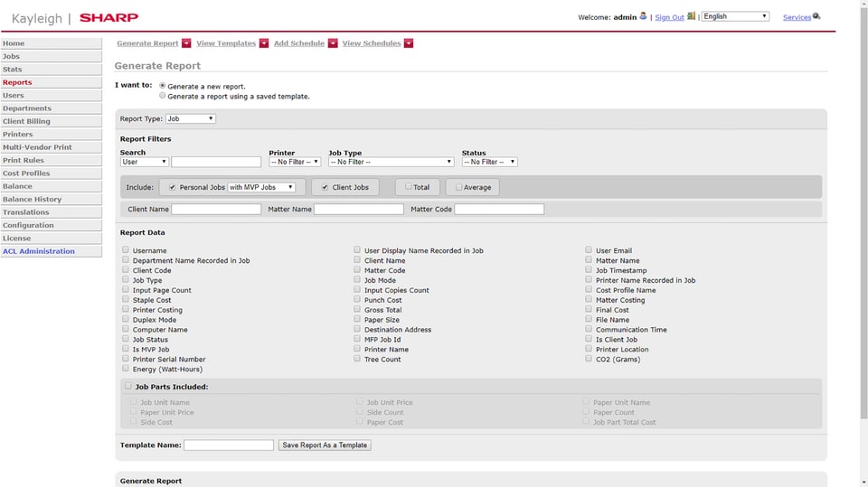The width and height of the screenshot is (868, 487).
Task: Enable the Username report data checkbox
Action: (126, 250)
